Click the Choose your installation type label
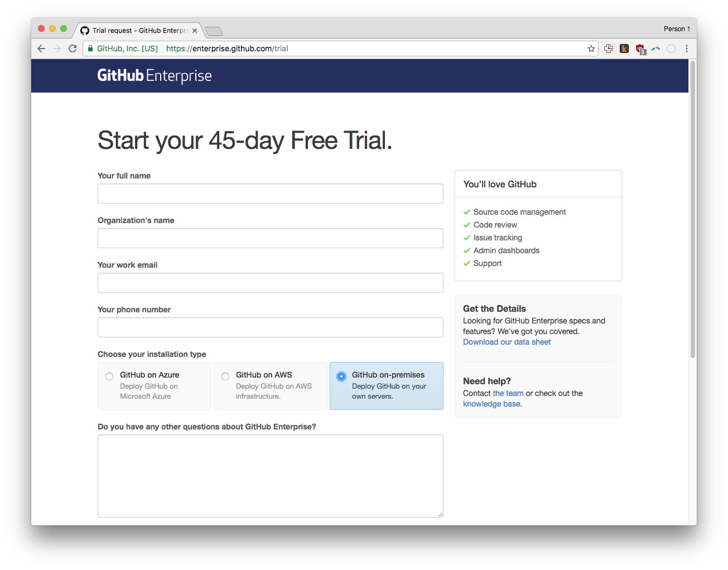This screenshot has width=728, height=570. (x=152, y=354)
